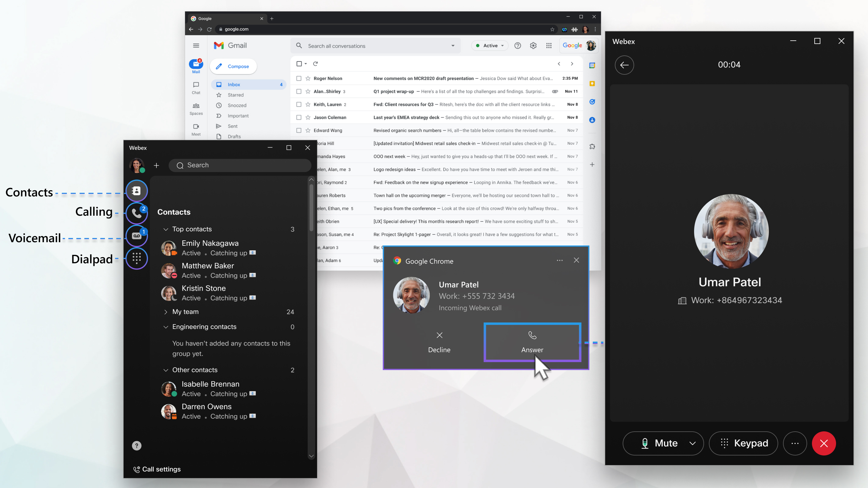Open the Active status dropdown in Gmail
Screen dimensions: 868x488
[x=489, y=45]
